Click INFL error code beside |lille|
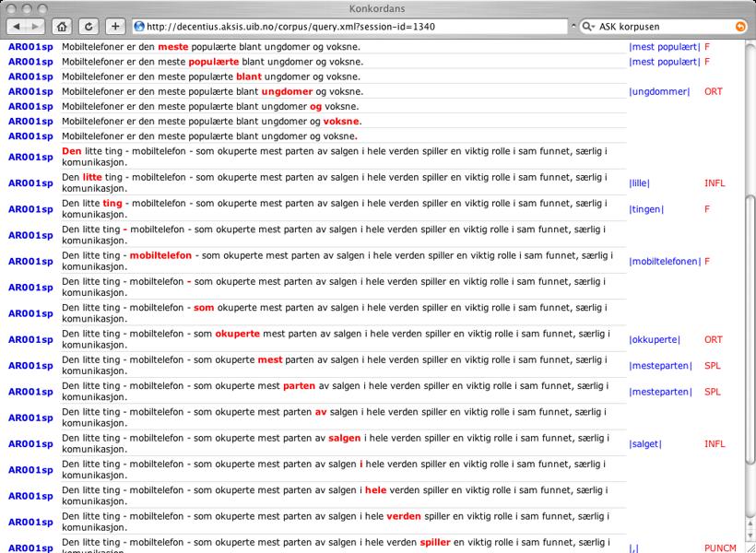Image resolution: width=756 pixels, height=553 pixels. coord(715,183)
